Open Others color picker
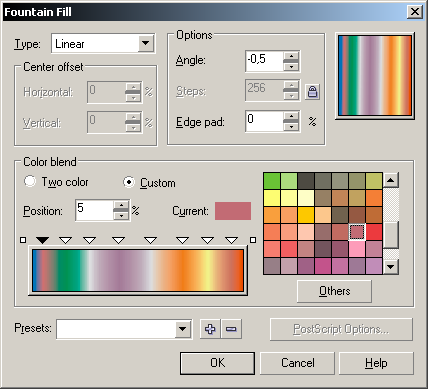428x389 pixels. [x=334, y=291]
